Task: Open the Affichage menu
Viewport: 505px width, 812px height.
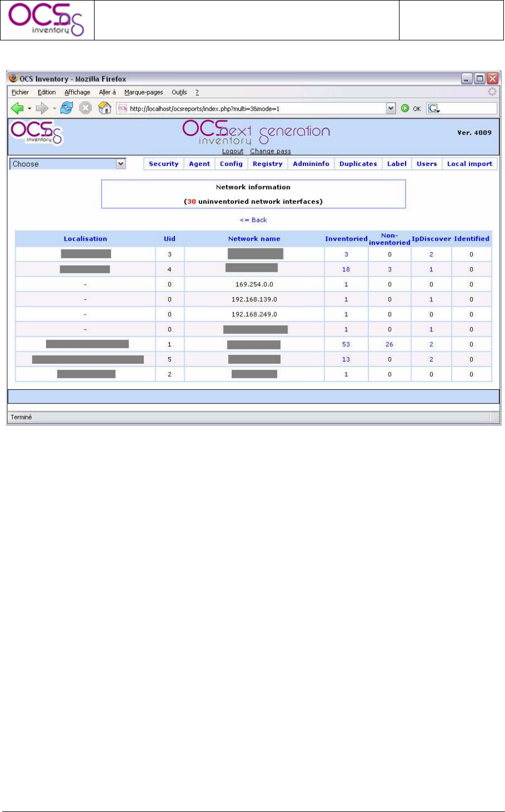Action: tap(77, 92)
